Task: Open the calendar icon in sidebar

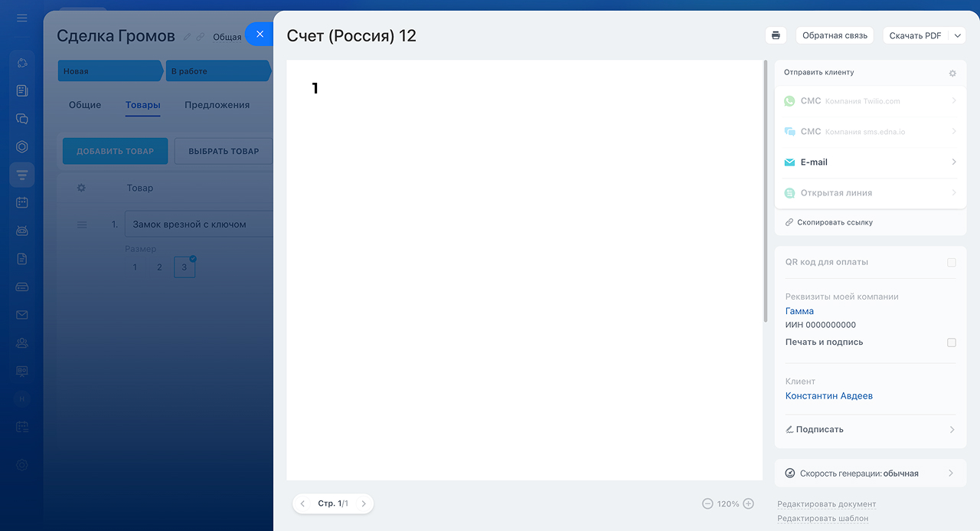Action: click(21, 202)
